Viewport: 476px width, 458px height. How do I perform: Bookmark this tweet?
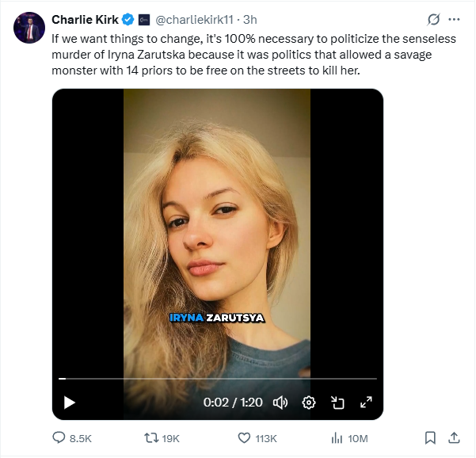point(430,437)
